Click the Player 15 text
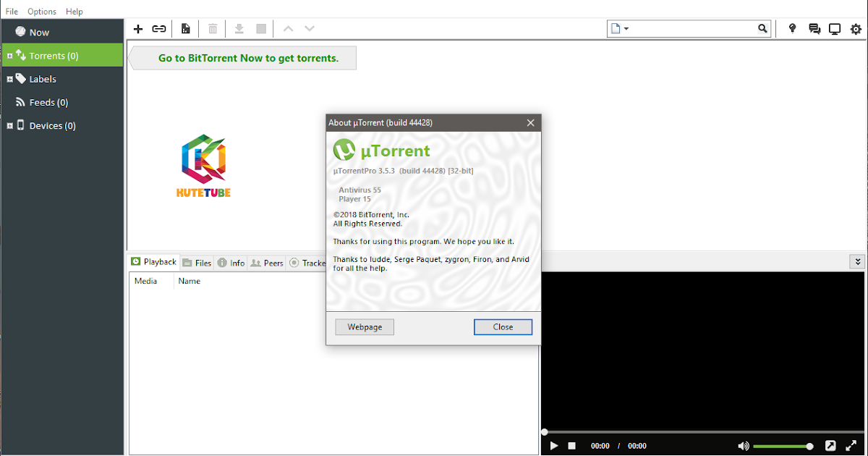Viewport: 868px width, 456px height. [x=354, y=199]
